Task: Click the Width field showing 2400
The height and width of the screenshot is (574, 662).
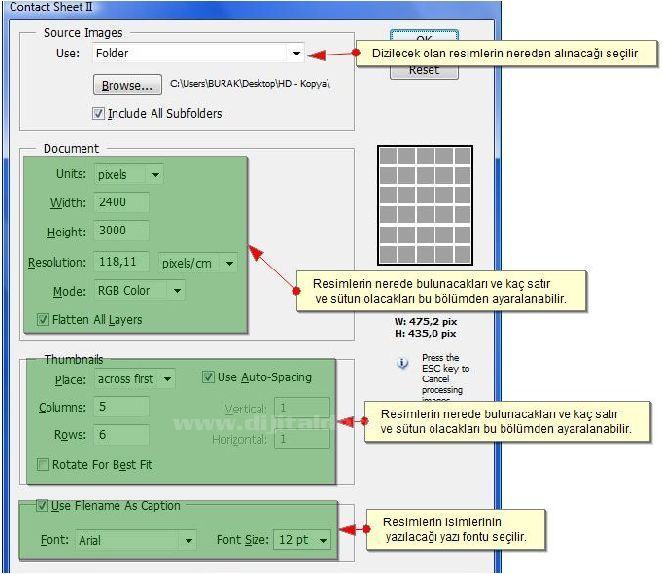Action: point(122,202)
